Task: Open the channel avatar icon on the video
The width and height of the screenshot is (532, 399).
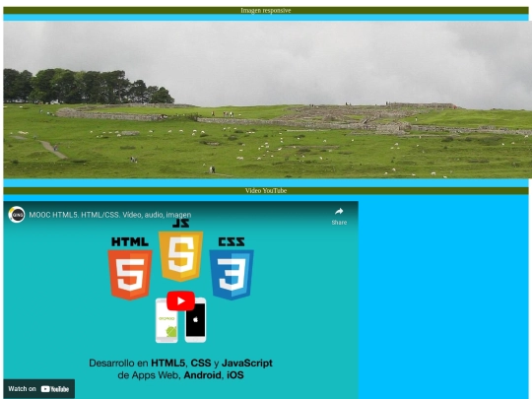Action: click(17, 215)
